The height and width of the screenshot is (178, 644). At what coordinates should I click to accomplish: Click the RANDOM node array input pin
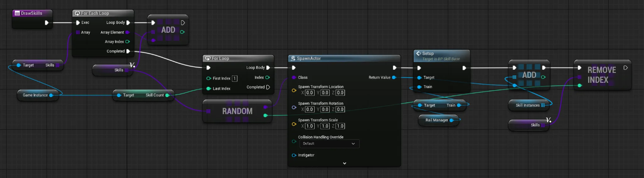[209, 111]
